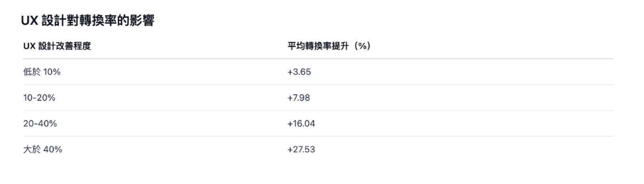This screenshot has height=184, width=644.
Task: Click the title UX 設計對轉換率的影響
Action: [x=87, y=20]
